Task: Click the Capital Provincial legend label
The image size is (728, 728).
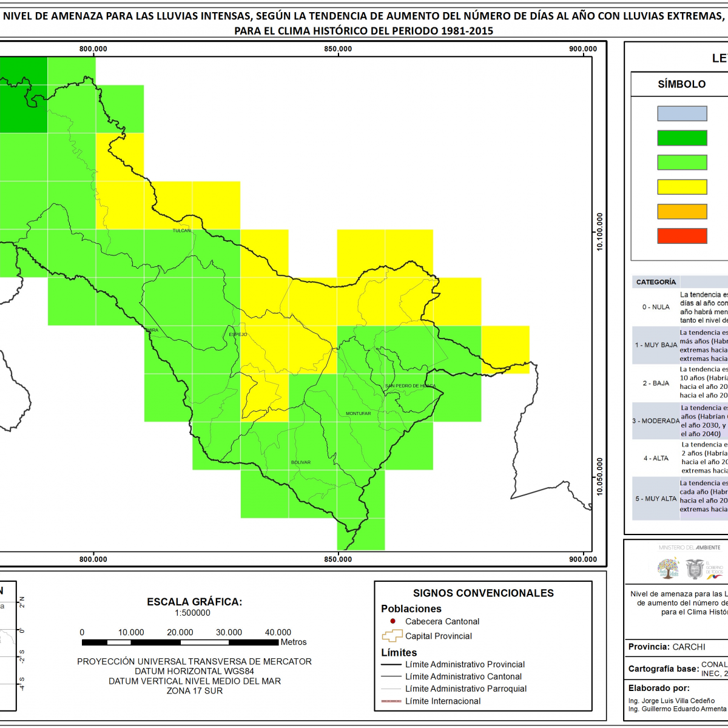Action: click(439, 636)
